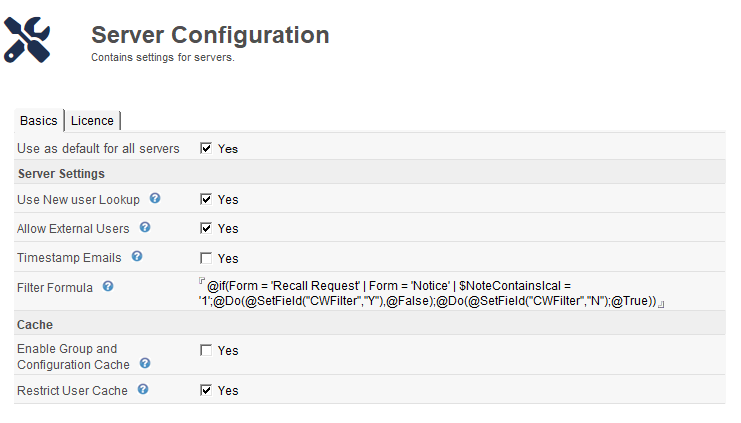This screenshot has height=423, width=741.
Task: Switch to the Basics tab
Action: coord(39,121)
